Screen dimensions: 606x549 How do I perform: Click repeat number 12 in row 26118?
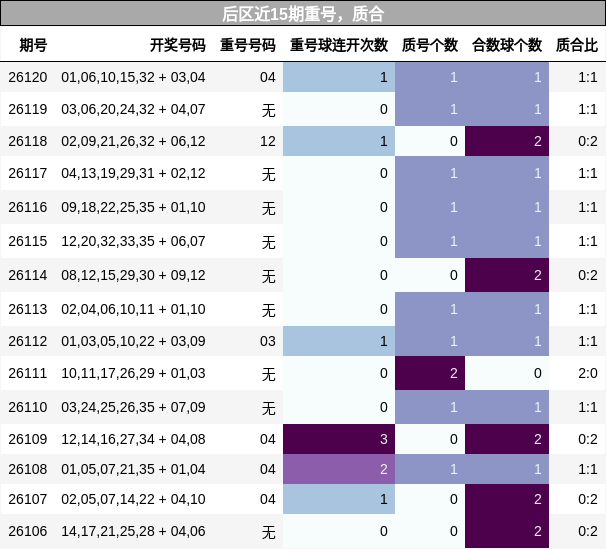coord(268,141)
